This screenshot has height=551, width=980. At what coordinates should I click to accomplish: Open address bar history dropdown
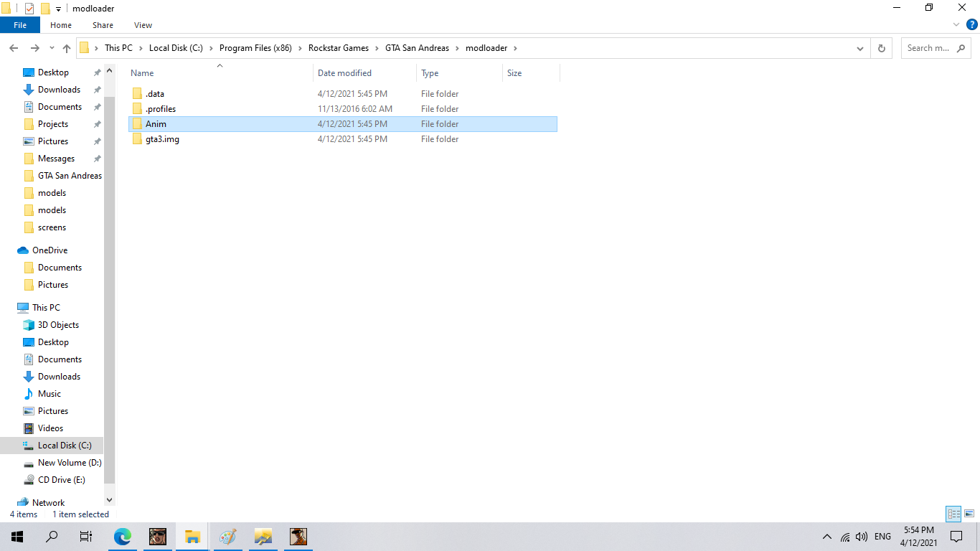coord(860,48)
